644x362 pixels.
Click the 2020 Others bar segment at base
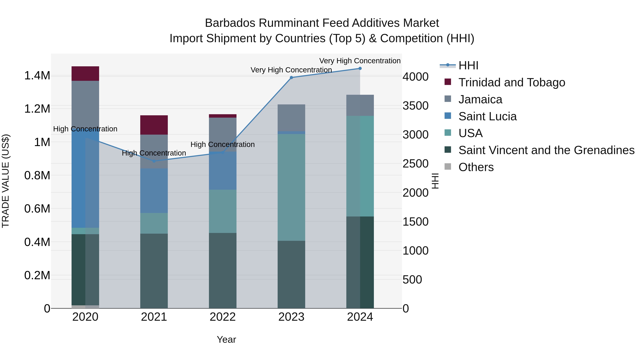click(x=85, y=307)
